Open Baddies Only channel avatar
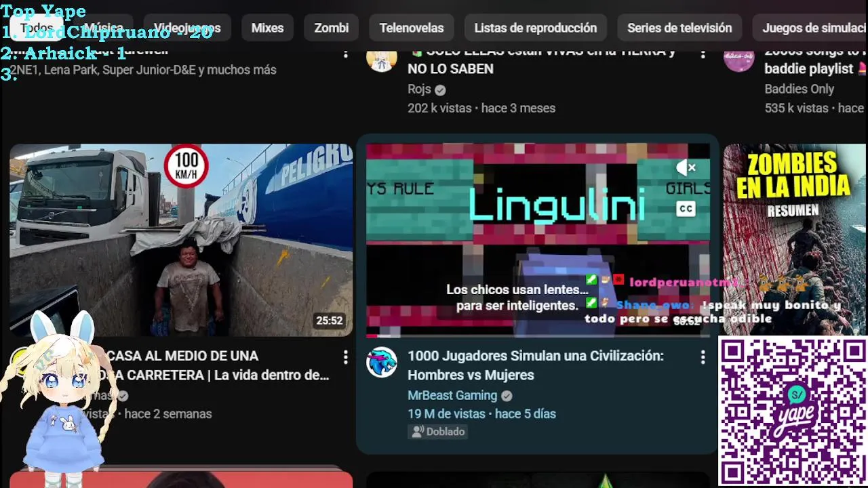The height and width of the screenshot is (488, 868). coord(739,58)
